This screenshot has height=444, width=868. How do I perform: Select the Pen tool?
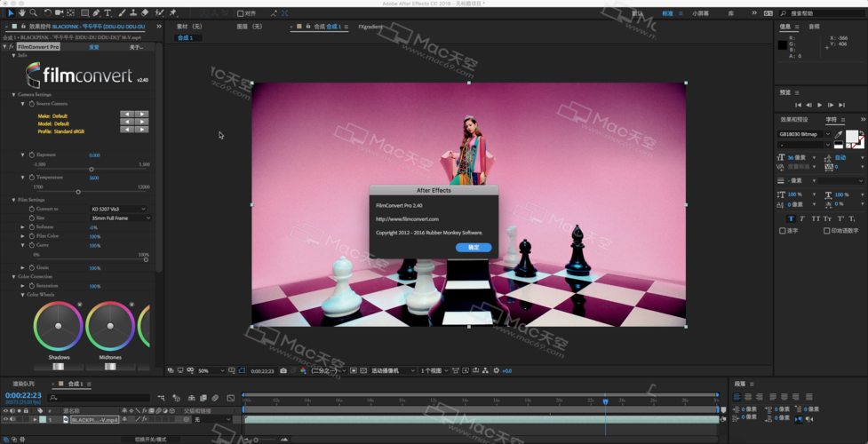point(96,12)
